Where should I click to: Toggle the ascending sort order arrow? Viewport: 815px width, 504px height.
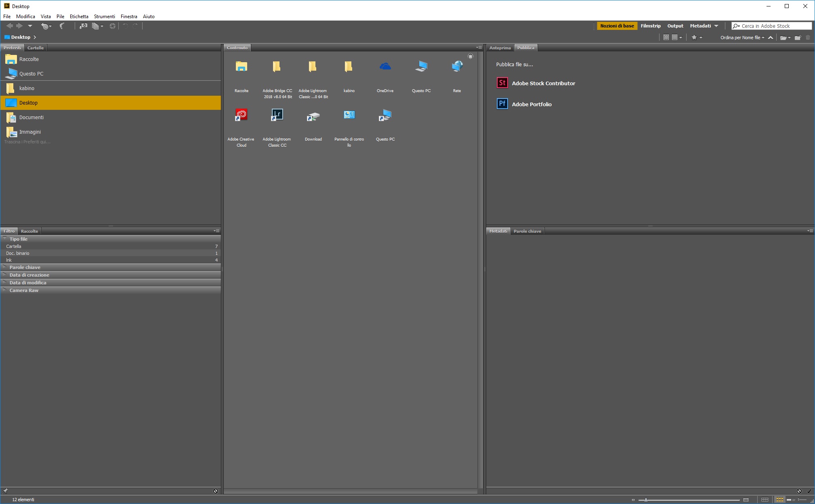pos(771,38)
